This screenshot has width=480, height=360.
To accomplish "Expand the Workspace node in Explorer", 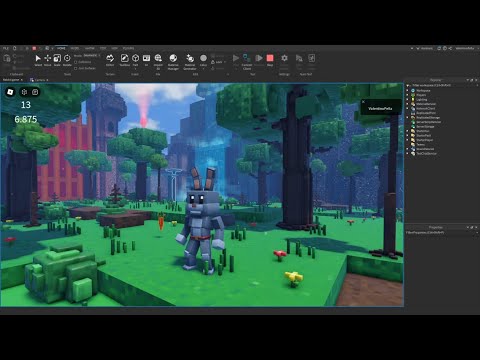I will pyautogui.click(x=407, y=90).
